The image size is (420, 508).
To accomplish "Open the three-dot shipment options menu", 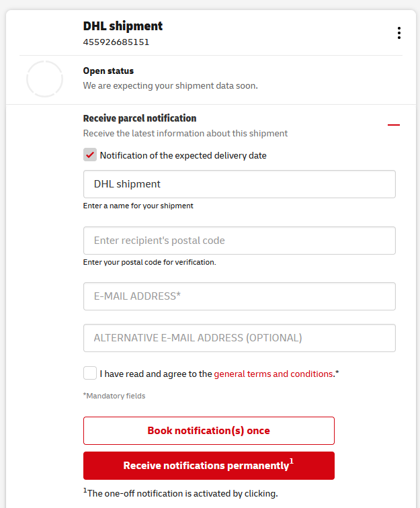I will (x=399, y=33).
